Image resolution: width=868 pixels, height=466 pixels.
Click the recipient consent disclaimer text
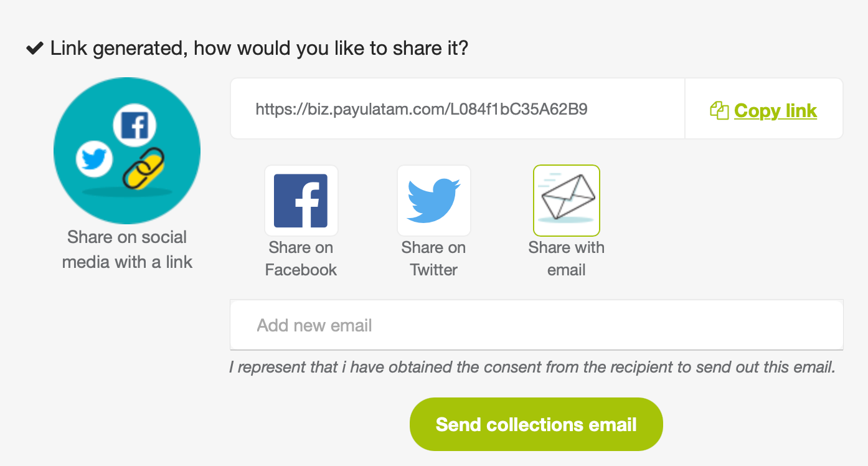click(532, 367)
